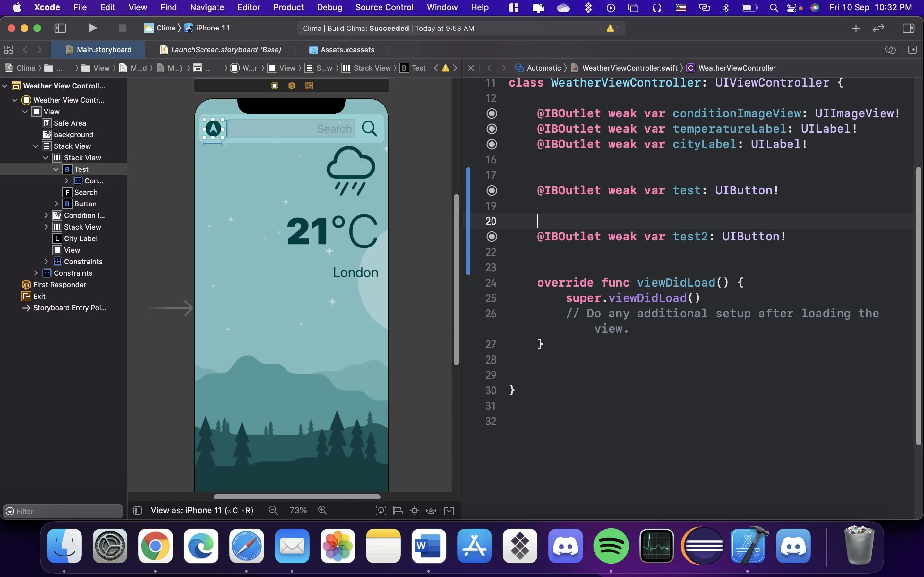Toggle the inspectors panel on right

coord(908,28)
